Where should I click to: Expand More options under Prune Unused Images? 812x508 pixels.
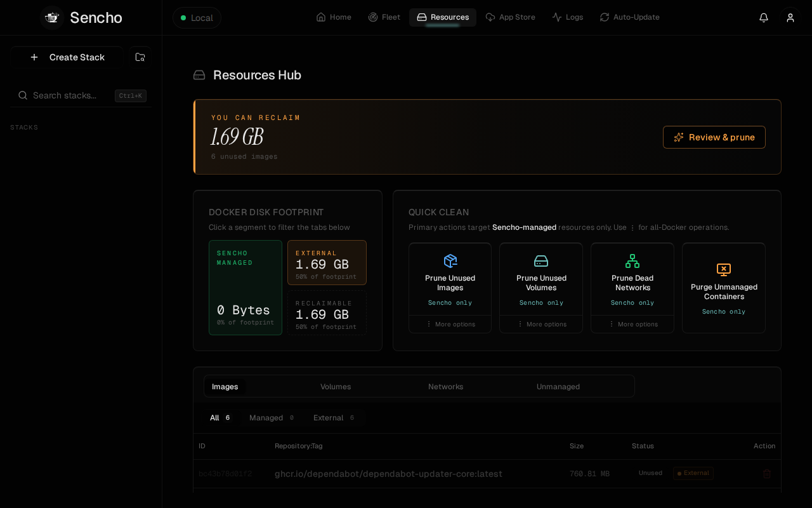[450, 324]
